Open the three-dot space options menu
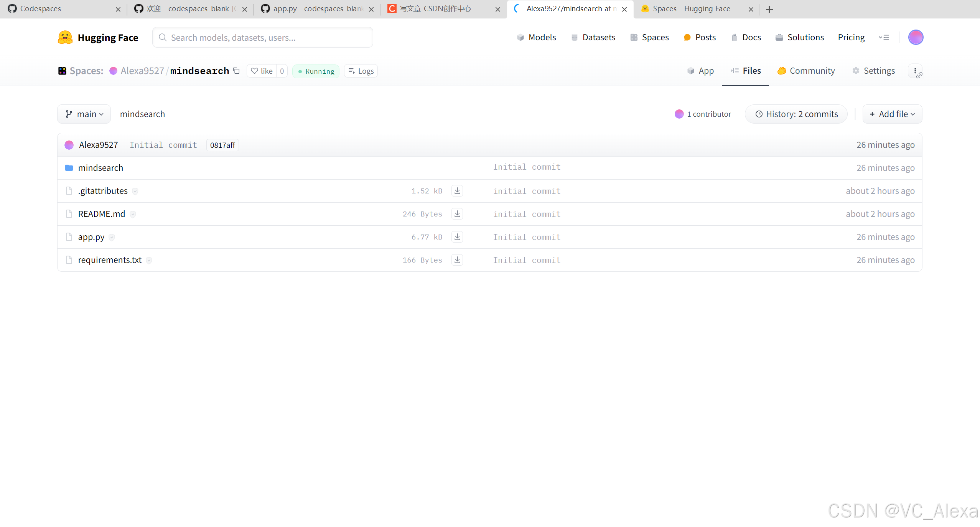 (x=915, y=71)
